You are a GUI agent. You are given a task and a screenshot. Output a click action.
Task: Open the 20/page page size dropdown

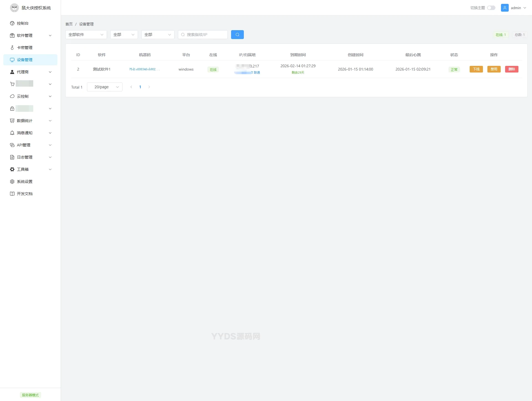coord(105,87)
